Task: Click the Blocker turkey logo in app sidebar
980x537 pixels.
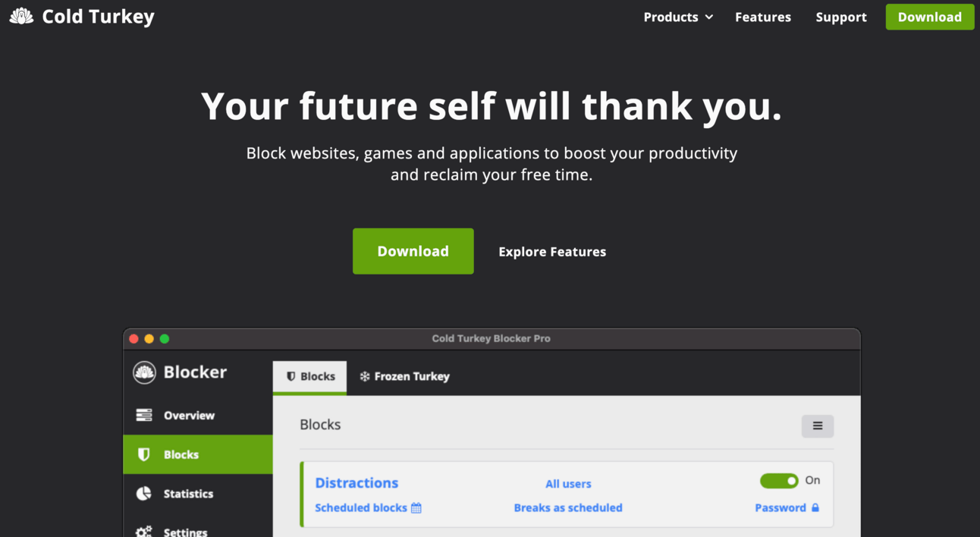Action: (x=144, y=372)
